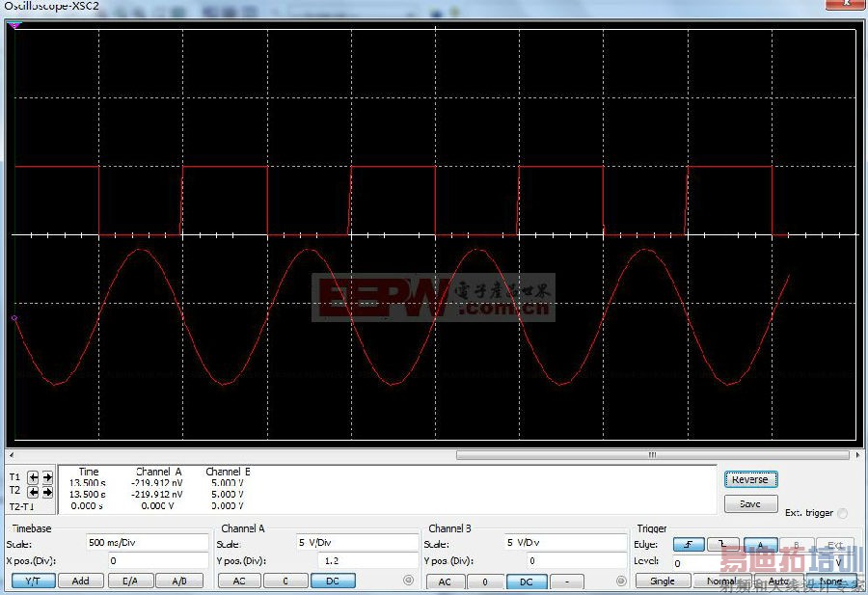The image size is (868, 595).
Task: Click the T1 cursor marker at top-left of display
Action: point(14,25)
